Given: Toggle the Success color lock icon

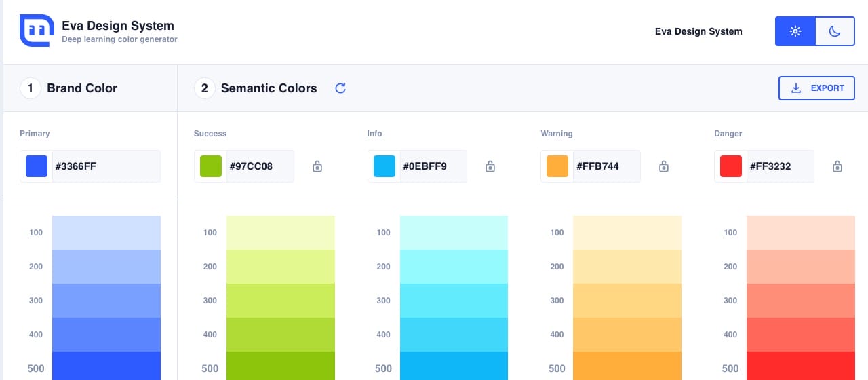Looking at the screenshot, I should click(x=317, y=166).
